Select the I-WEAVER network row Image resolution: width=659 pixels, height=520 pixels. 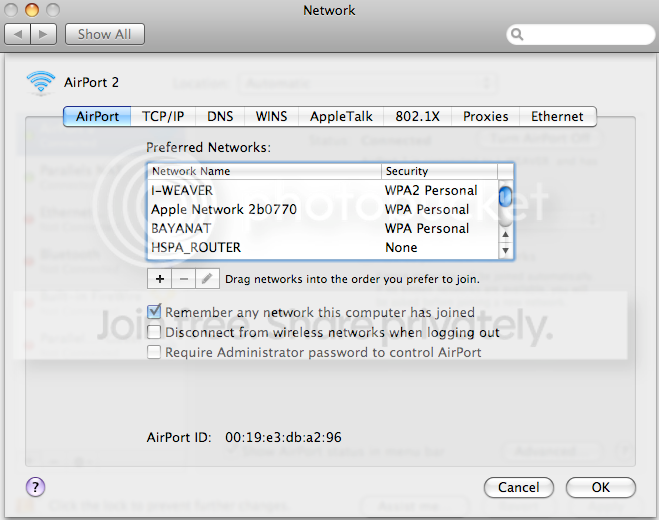pos(323,190)
